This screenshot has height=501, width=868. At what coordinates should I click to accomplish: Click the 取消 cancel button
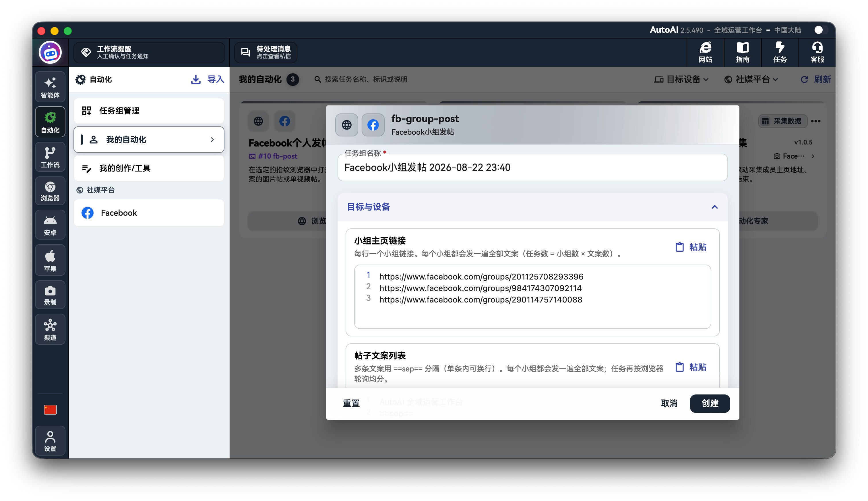(669, 403)
